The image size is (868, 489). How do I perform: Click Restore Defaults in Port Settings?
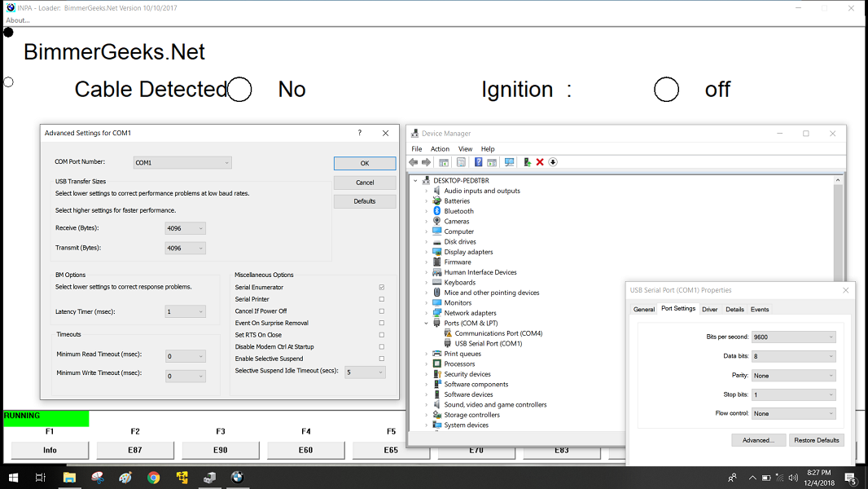tap(816, 440)
